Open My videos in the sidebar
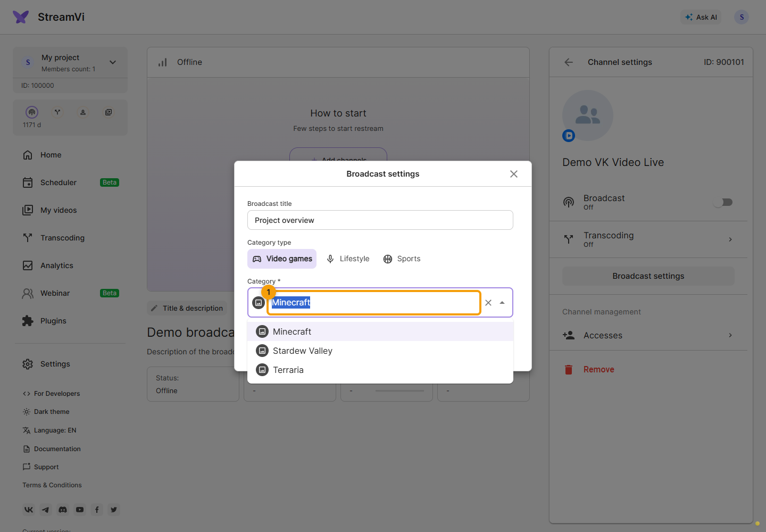The image size is (766, 532). (x=70, y=210)
